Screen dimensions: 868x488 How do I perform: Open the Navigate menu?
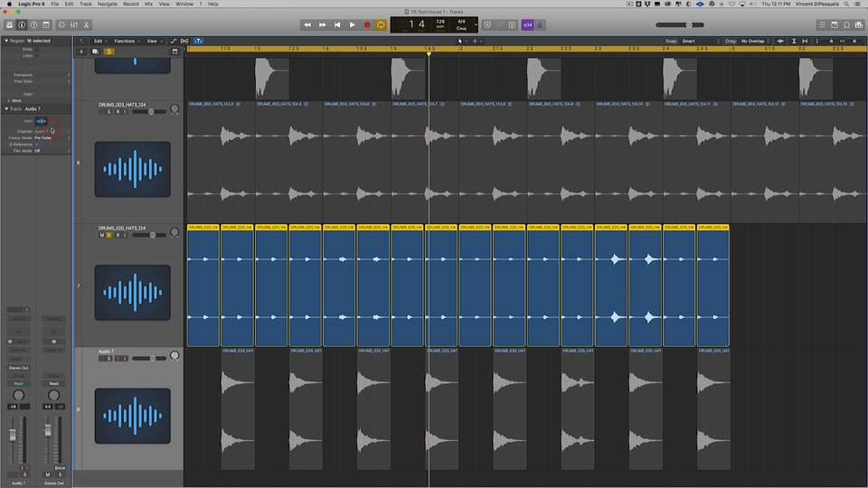(x=108, y=4)
